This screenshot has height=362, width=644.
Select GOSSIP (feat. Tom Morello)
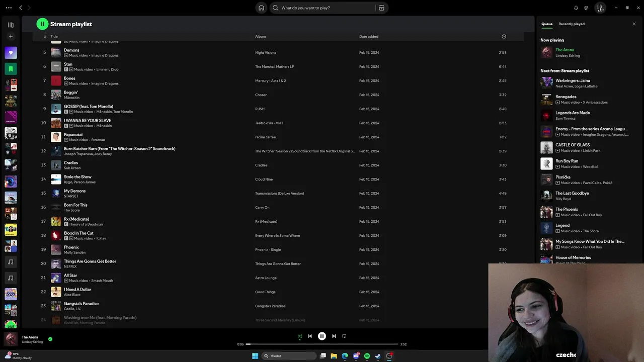pyautogui.click(x=89, y=107)
